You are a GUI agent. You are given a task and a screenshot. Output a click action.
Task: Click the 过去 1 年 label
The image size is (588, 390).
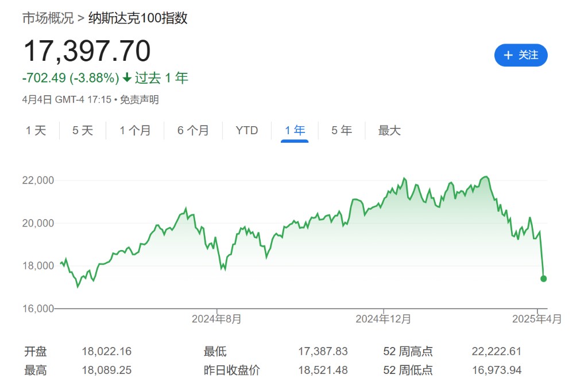point(161,78)
